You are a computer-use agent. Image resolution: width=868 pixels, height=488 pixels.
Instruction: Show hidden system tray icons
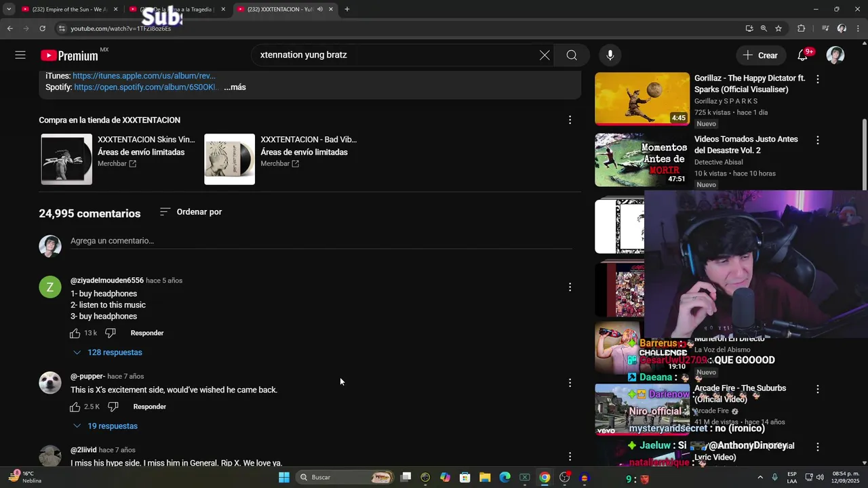coord(759,478)
